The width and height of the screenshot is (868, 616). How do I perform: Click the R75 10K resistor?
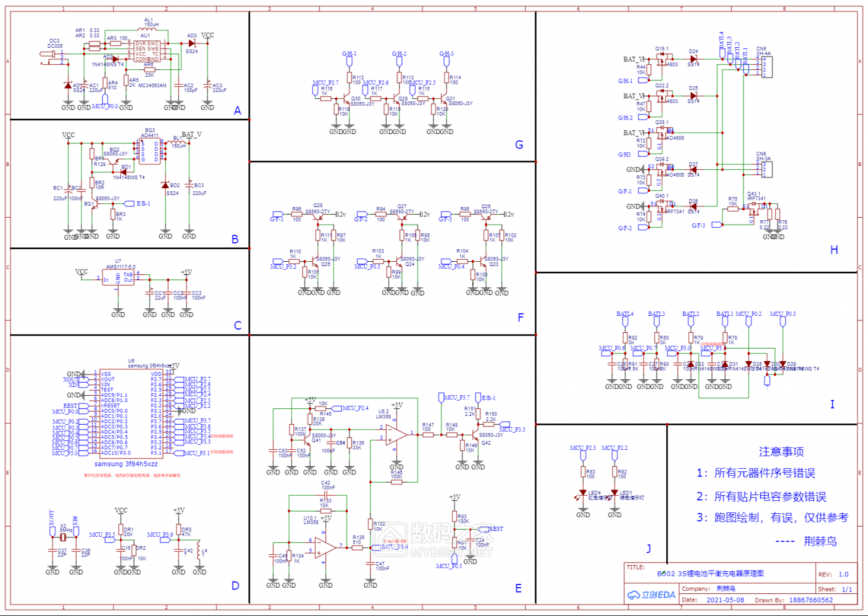point(733,209)
